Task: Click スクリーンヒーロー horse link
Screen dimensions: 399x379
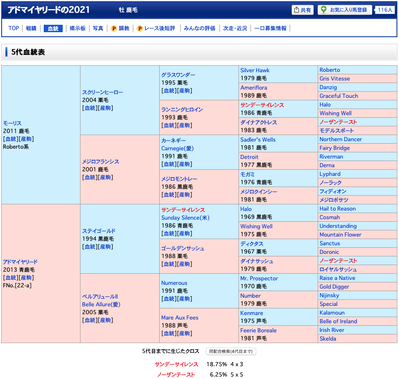Action: coord(103,92)
